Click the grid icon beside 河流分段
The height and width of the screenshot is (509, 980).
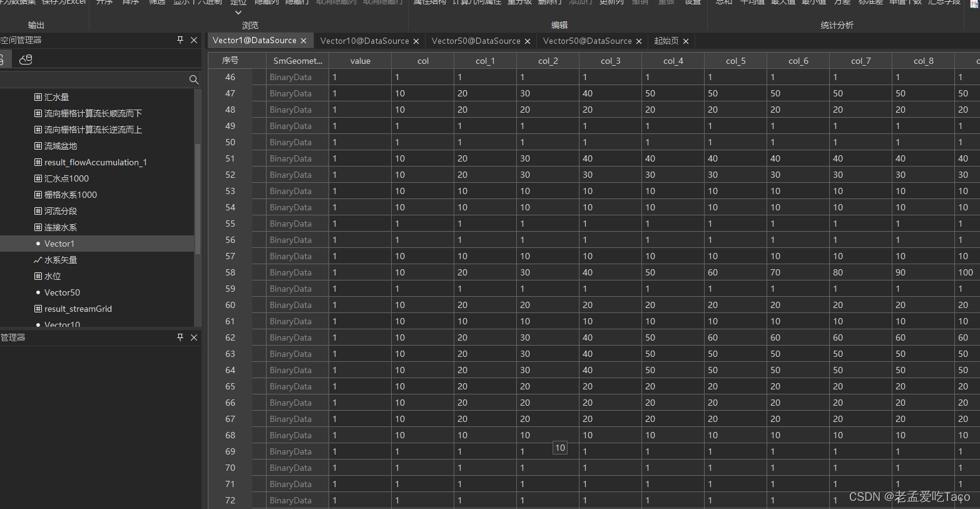[x=38, y=211]
